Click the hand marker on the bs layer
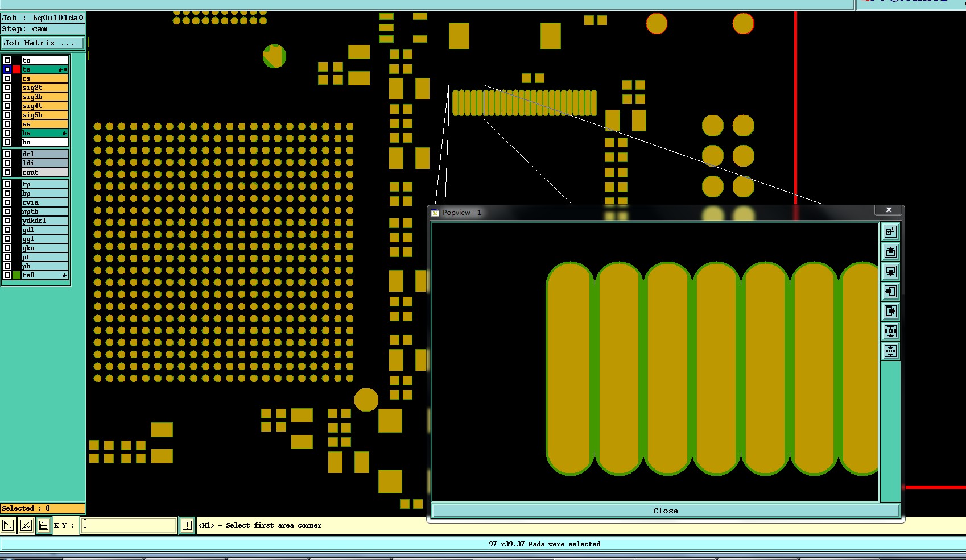966x560 pixels. 64,133
